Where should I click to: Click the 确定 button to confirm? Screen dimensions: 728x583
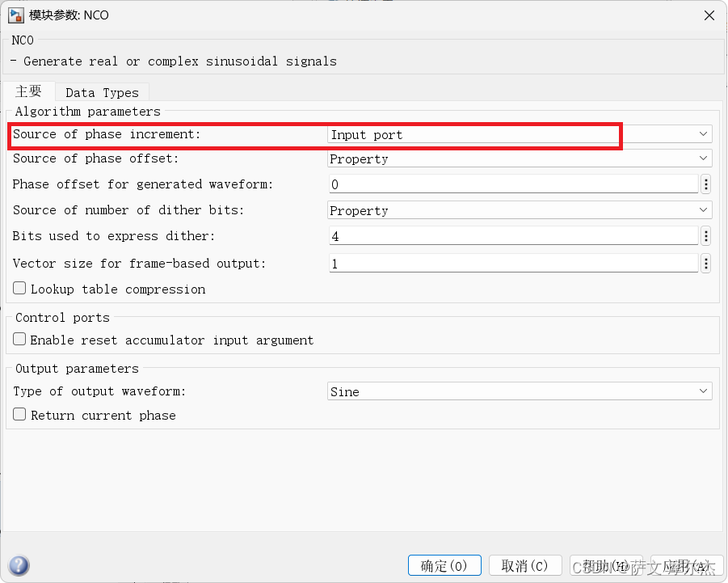coord(444,565)
